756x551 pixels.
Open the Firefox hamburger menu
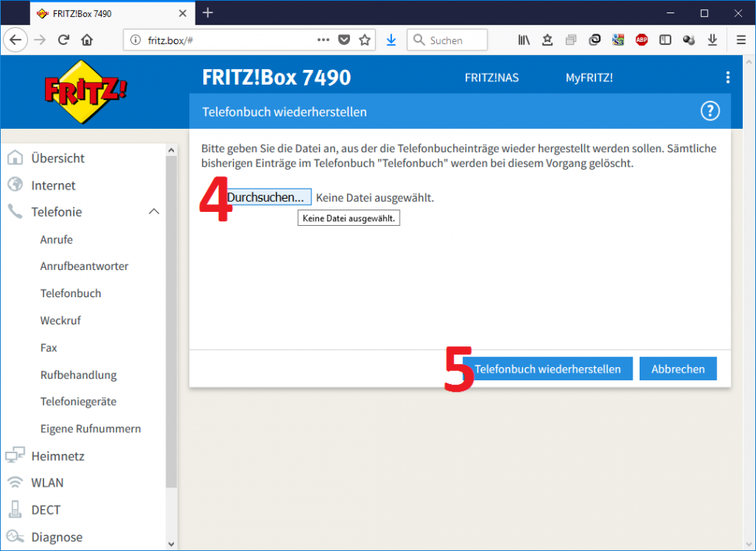click(740, 40)
